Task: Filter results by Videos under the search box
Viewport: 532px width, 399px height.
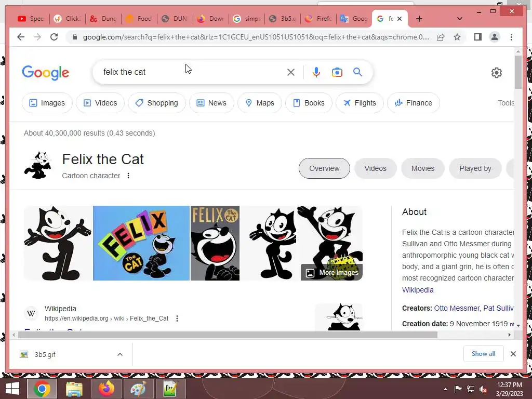Action: [100, 103]
